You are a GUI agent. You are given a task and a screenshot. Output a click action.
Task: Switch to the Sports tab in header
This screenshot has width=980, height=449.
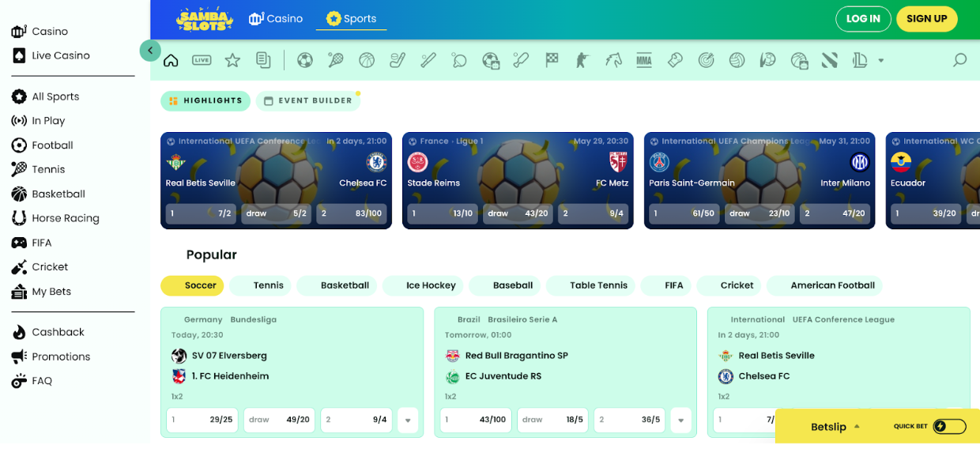click(x=352, y=19)
